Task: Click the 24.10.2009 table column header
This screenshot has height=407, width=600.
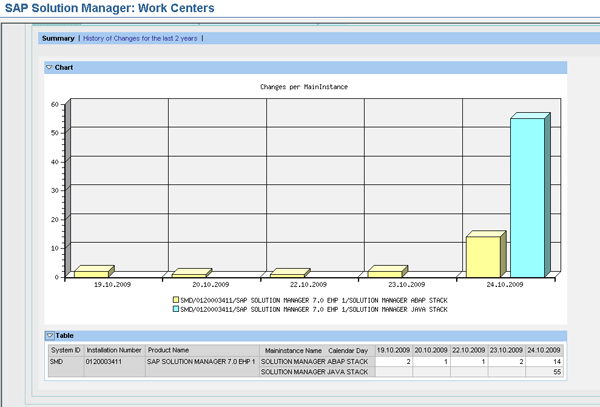Action: coord(543,350)
